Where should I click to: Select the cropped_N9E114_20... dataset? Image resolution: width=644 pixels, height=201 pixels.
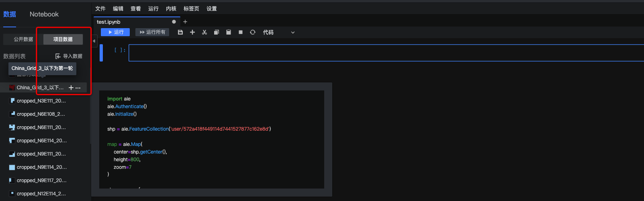click(42, 167)
